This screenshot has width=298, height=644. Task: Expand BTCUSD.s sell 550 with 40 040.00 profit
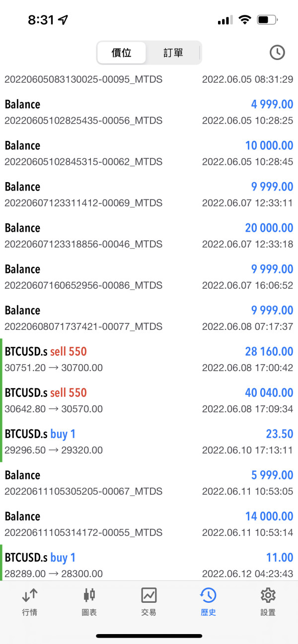[x=149, y=400]
